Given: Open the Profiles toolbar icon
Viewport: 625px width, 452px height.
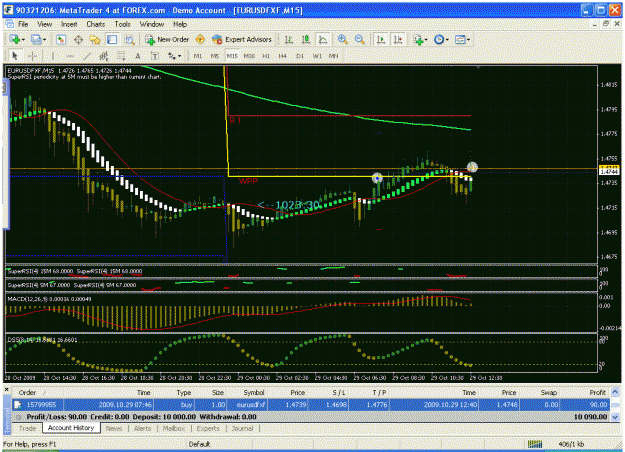Looking at the screenshot, I should pyautogui.click(x=36, y=39).
